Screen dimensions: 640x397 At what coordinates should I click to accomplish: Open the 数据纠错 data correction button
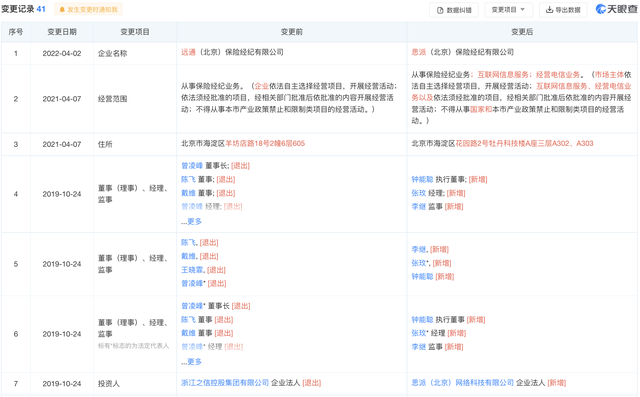click(454, 10)
